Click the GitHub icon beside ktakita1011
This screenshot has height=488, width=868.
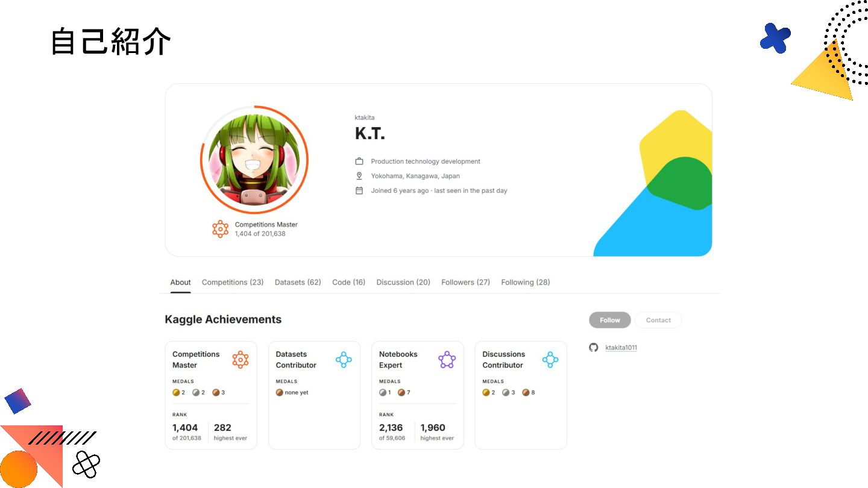click(594, 348)
